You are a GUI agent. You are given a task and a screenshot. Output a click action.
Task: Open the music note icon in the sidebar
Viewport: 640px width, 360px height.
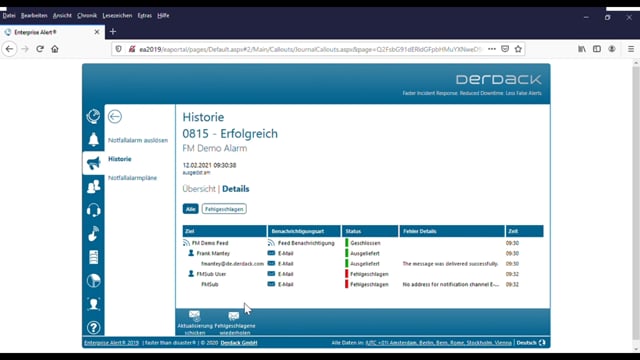pyautogui.click(x=93, y=233)
